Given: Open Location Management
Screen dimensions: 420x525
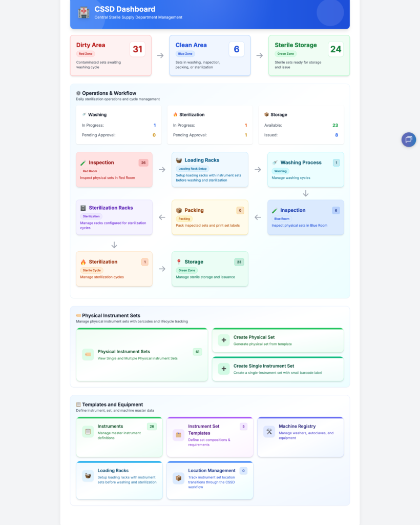Looking at the screenshot, I should (210, 480).
